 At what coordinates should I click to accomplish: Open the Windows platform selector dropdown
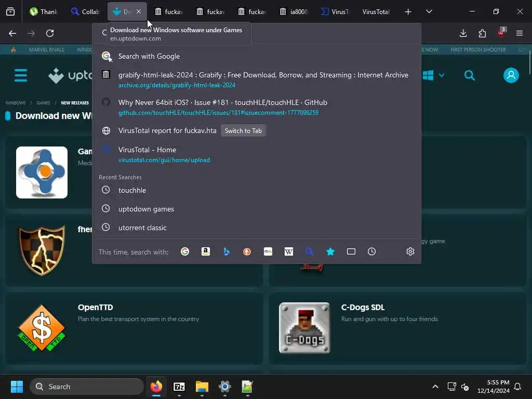point(433,75)
